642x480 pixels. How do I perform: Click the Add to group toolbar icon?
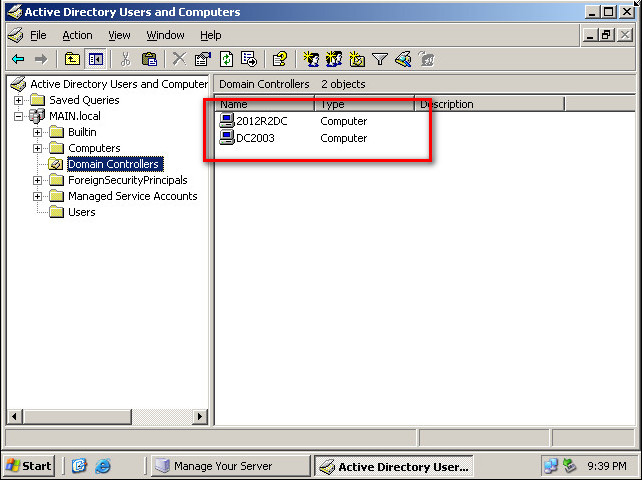point(426,60)
